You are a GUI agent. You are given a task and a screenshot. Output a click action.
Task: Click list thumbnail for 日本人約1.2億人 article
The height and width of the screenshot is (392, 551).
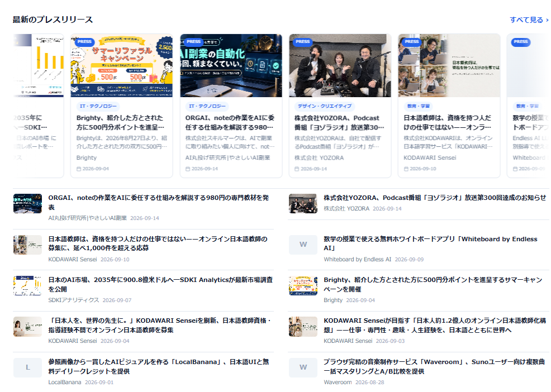(x=303, y=327)
